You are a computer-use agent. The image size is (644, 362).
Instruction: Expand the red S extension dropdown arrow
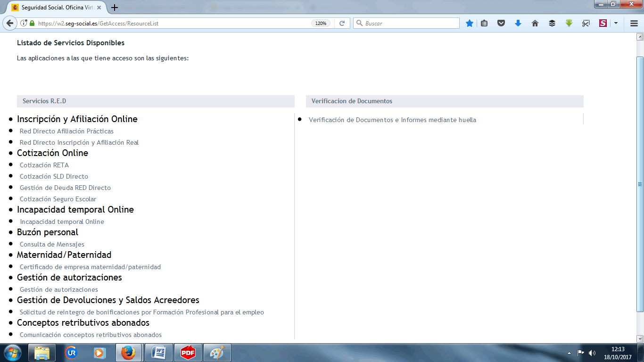pyautogui.click(x=616, y=23)
